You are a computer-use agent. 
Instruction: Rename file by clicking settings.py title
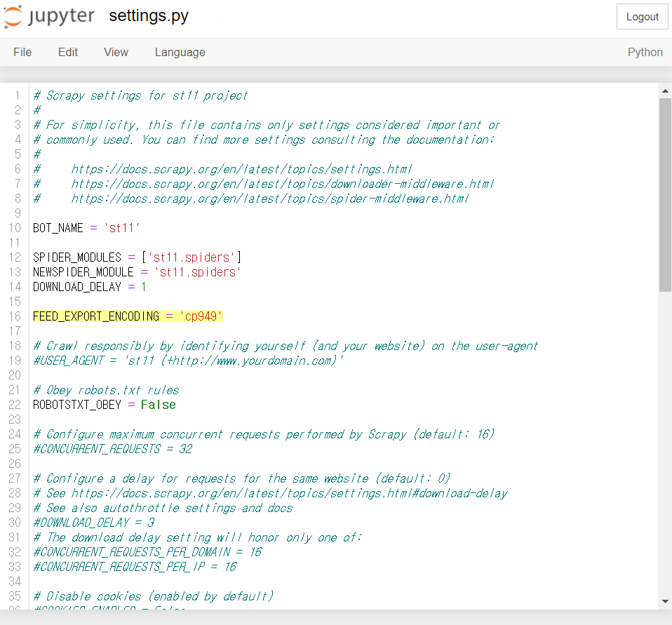pos(149,16)
